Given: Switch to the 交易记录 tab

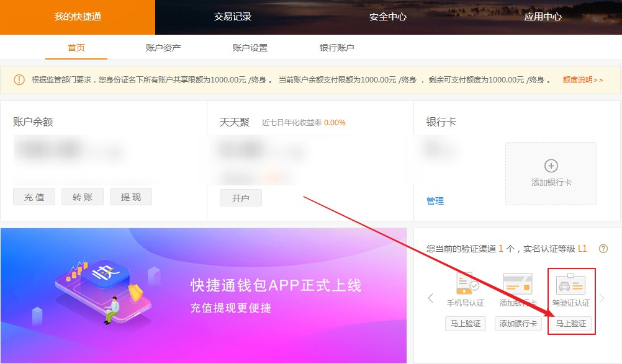Looking at the screenshot, I should (232, 17).
